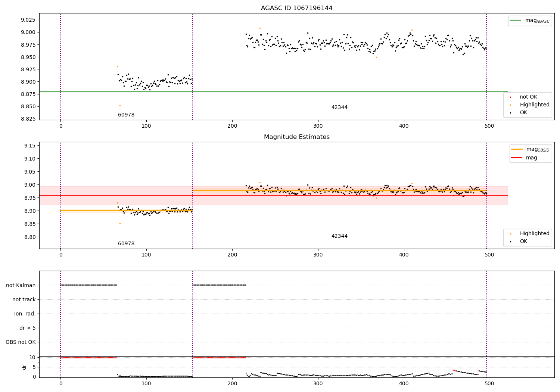Click the 8.825 y-axis tick label
Viewport: 560px width, 392px height.
point(28,119)
